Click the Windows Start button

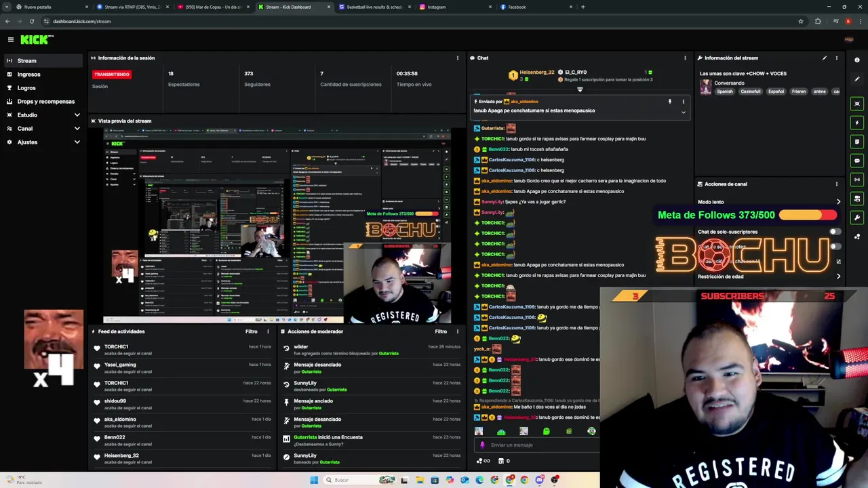click(x=314, y=480)
